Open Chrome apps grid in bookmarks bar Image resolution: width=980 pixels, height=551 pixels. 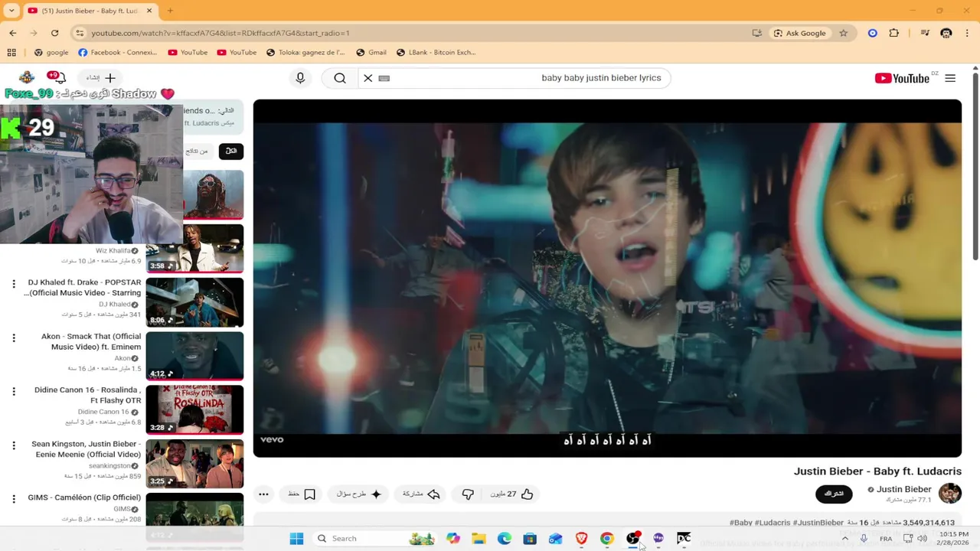click(11, 52)
